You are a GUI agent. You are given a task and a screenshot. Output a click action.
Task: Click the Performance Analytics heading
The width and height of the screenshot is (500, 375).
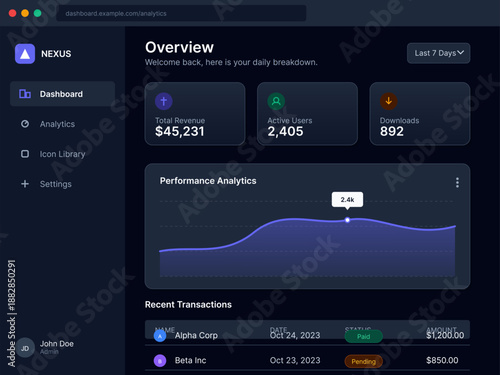point(208,181)
